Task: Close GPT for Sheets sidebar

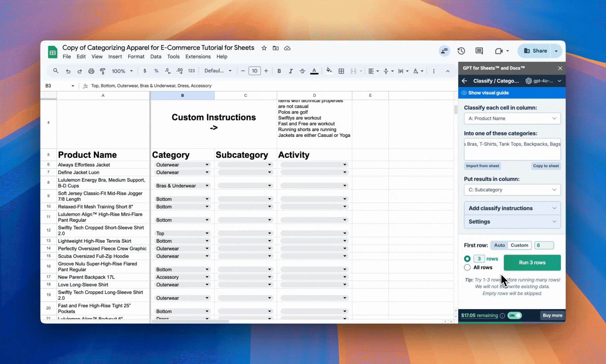Action: pyautogui.click(x=560, y=68)
